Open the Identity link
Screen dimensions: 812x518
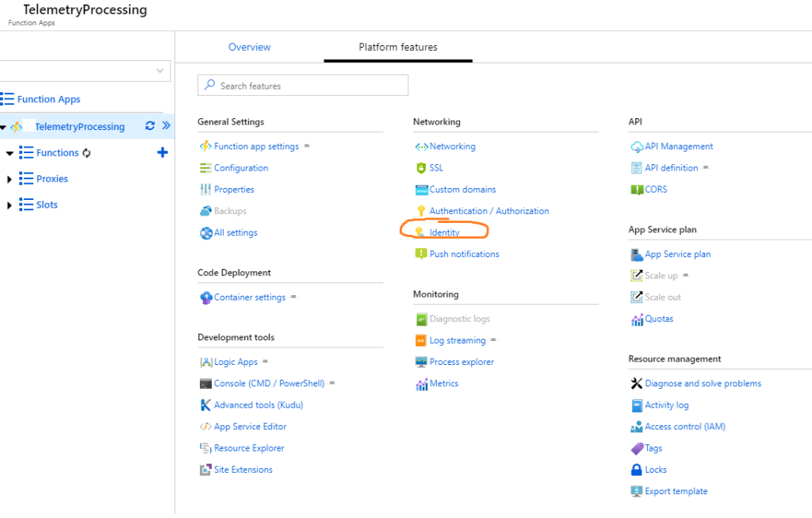(444, 232)
